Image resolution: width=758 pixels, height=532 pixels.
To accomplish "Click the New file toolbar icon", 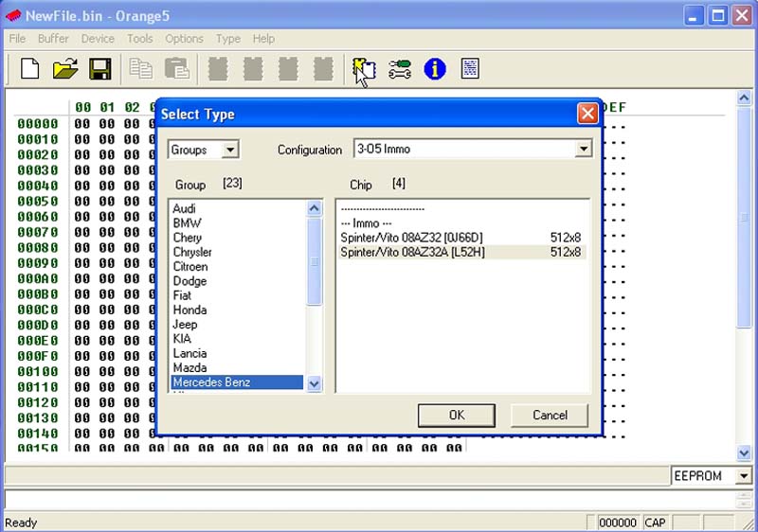I will coord(30,68).
